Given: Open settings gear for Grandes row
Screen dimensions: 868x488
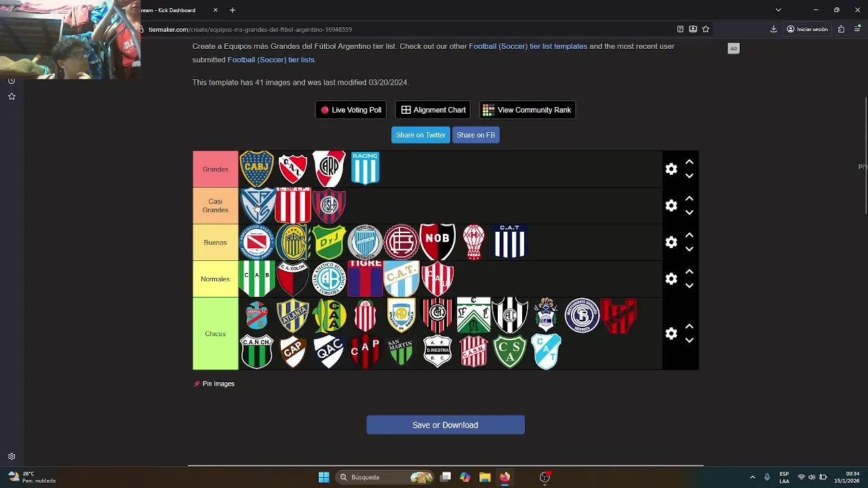Looking at the screenshot, I should [x=671, y=169].
